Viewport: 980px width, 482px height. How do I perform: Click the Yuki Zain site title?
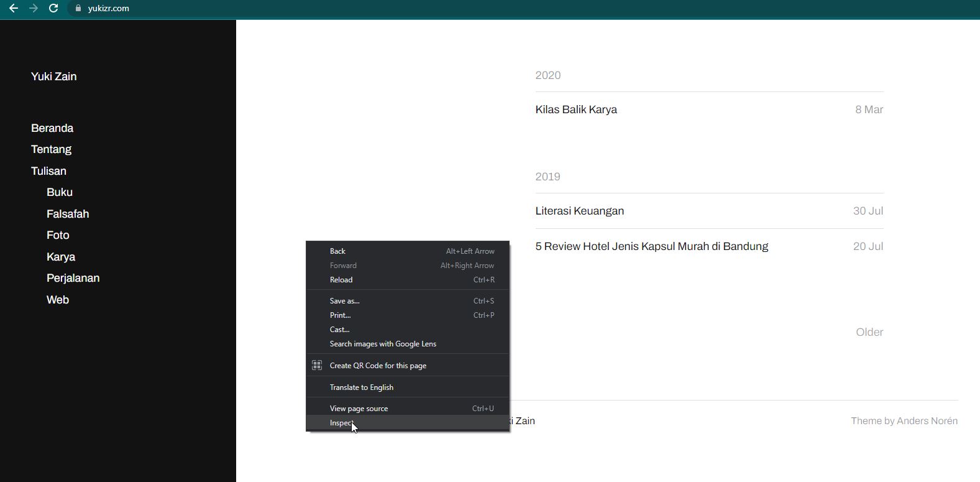tap(54, 76)
